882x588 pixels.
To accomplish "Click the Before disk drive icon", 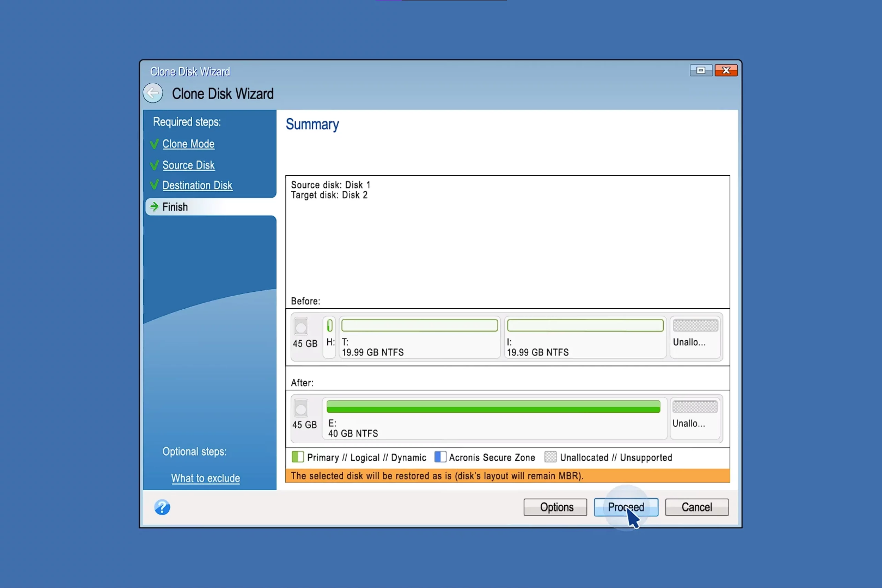I will [301, 326].
